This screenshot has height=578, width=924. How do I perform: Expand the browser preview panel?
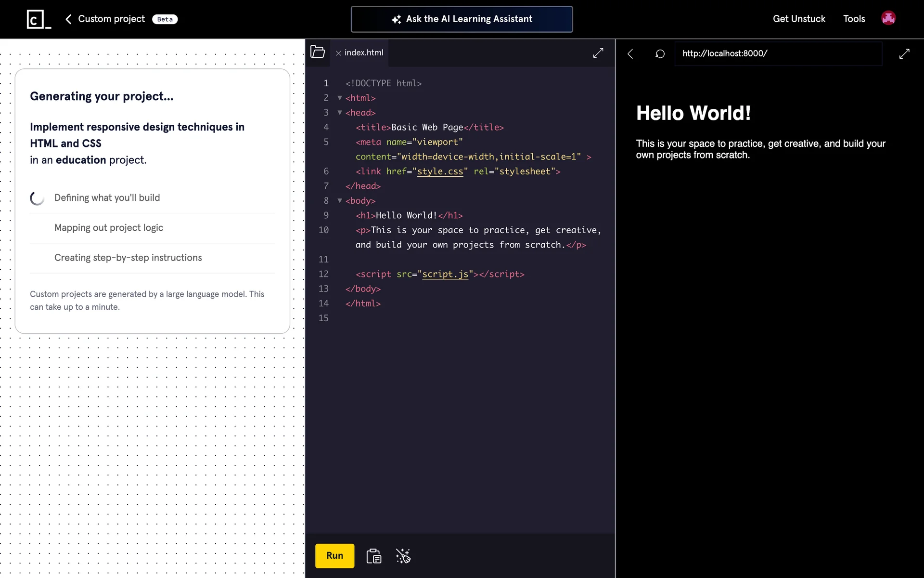pyautogui.click(x=904, y=53)
